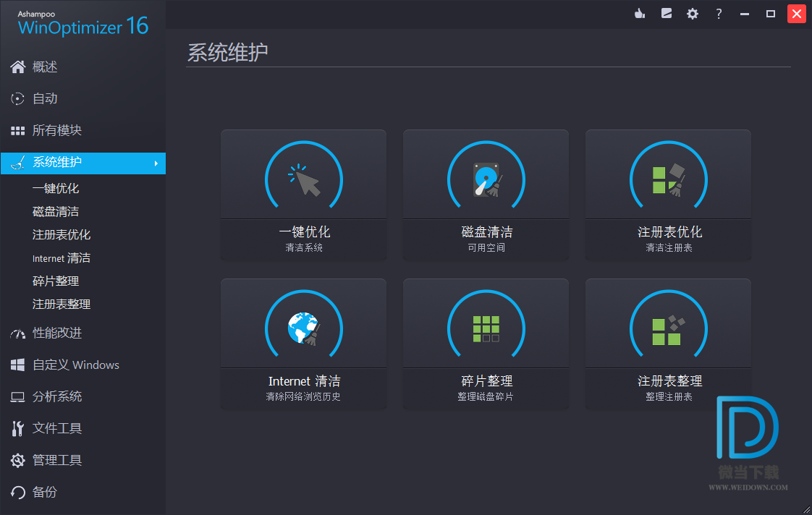Click '清除网络浏览历史' subtitle text
The height and width of the screenshot is (515, 812).
303,397
